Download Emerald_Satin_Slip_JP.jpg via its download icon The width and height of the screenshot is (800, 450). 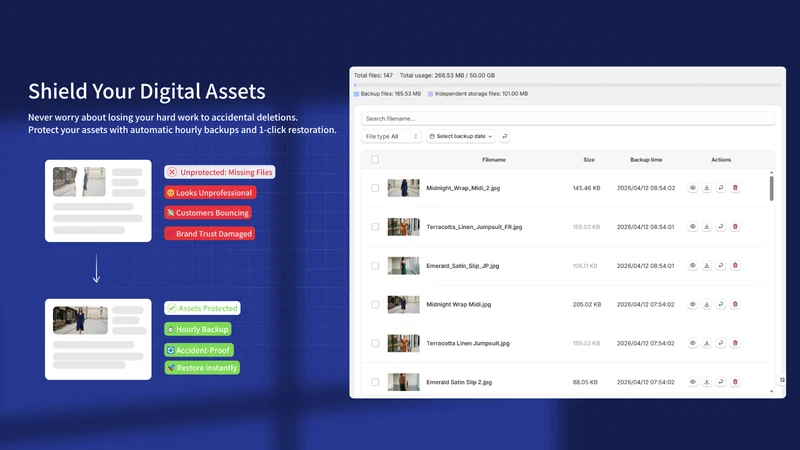[707, 265]
